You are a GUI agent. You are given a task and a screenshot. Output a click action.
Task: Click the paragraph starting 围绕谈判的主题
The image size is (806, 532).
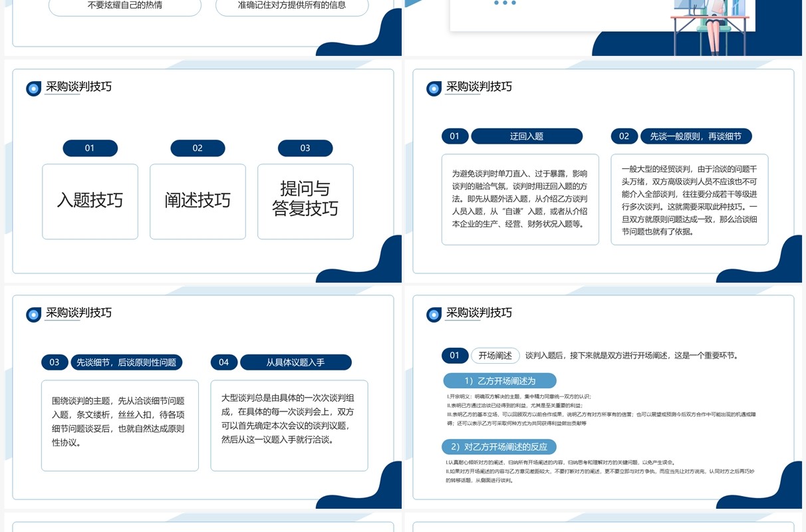118,422
